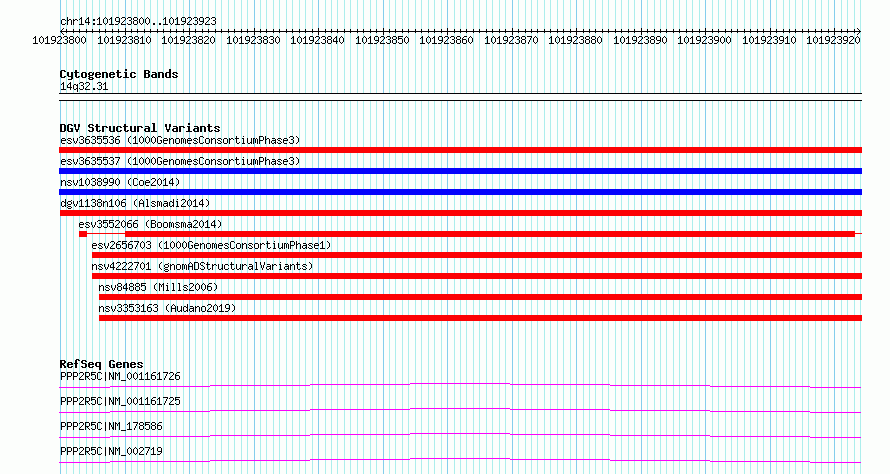Viewport: 890px width, 474px height.
Task: Click the red bar under esv3552066
Action: pos(471,234)
